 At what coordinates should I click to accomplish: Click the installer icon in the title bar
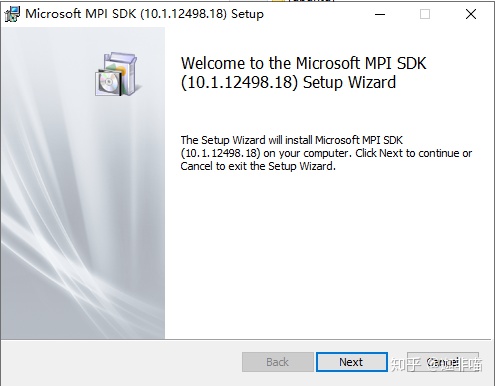(x=12, y=14)
